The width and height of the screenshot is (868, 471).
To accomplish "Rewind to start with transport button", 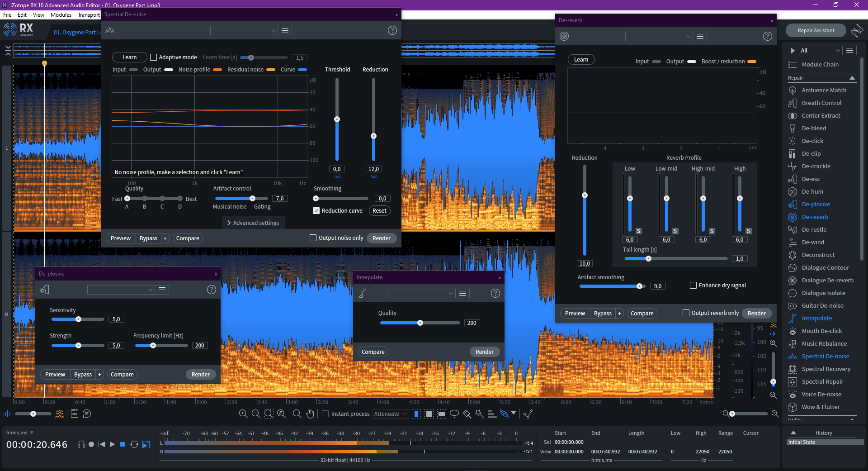I will point(102,444).
